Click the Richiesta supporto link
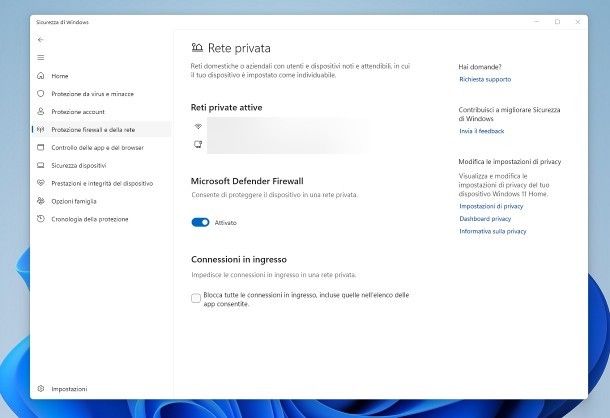 click(485, 79)
